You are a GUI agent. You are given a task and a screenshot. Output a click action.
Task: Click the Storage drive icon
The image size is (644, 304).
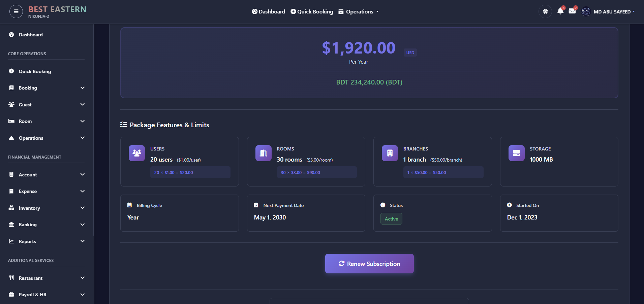pyautogui.click(x=516, y=153)
